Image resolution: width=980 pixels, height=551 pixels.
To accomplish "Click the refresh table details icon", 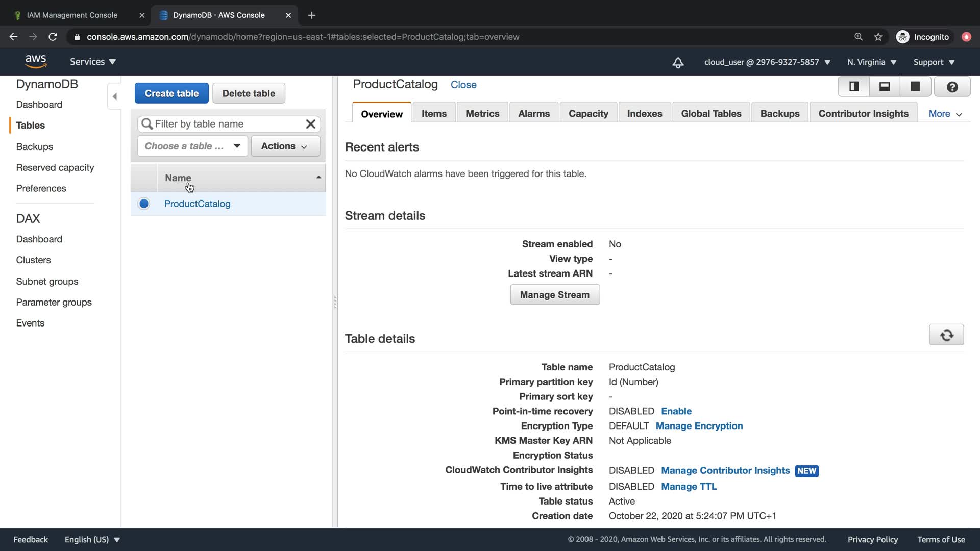I will (946, 335).
